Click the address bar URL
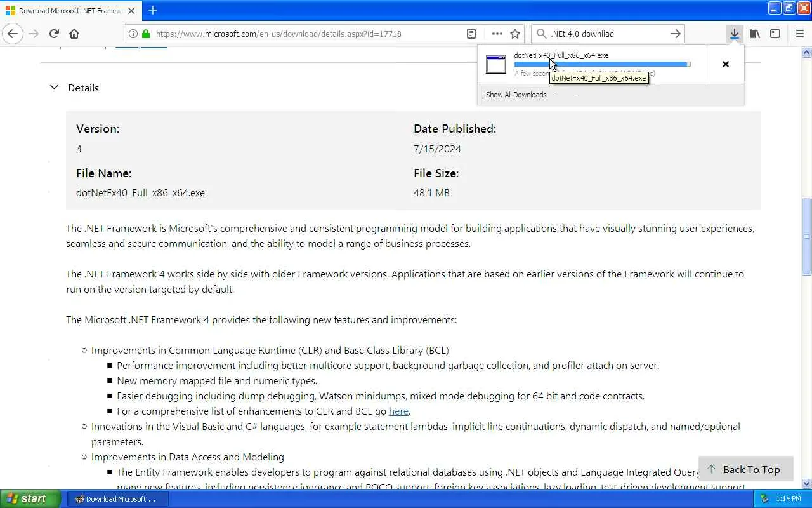812x508 pixels. 278,34
